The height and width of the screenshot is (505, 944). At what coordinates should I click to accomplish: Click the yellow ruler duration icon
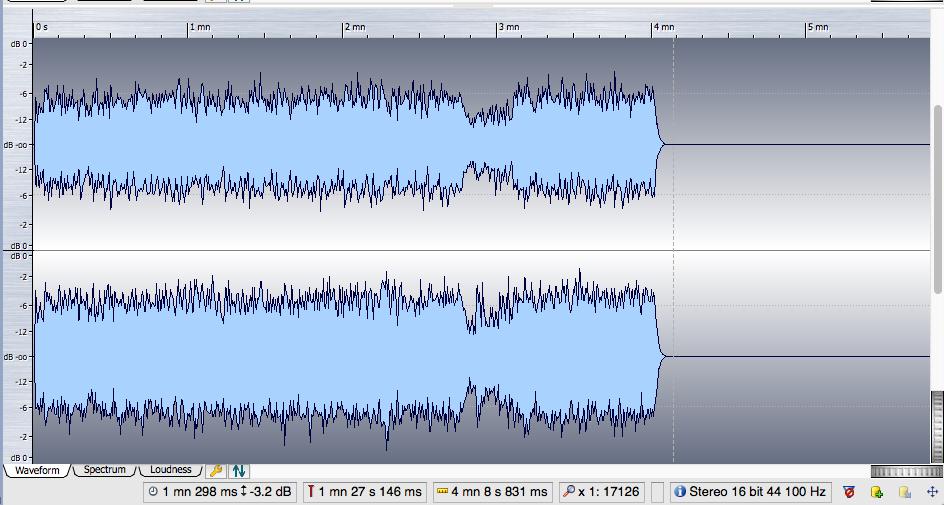point(442,492)
